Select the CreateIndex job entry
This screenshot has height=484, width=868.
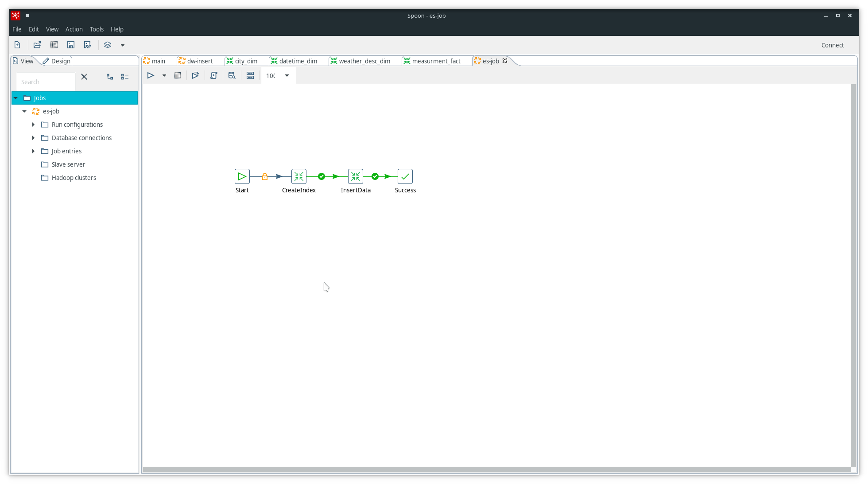(299, 176)
